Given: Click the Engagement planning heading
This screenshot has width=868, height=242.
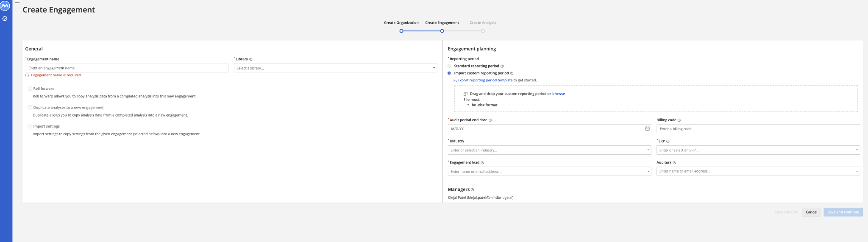Looking at the screenshot, I should [472, 49].
